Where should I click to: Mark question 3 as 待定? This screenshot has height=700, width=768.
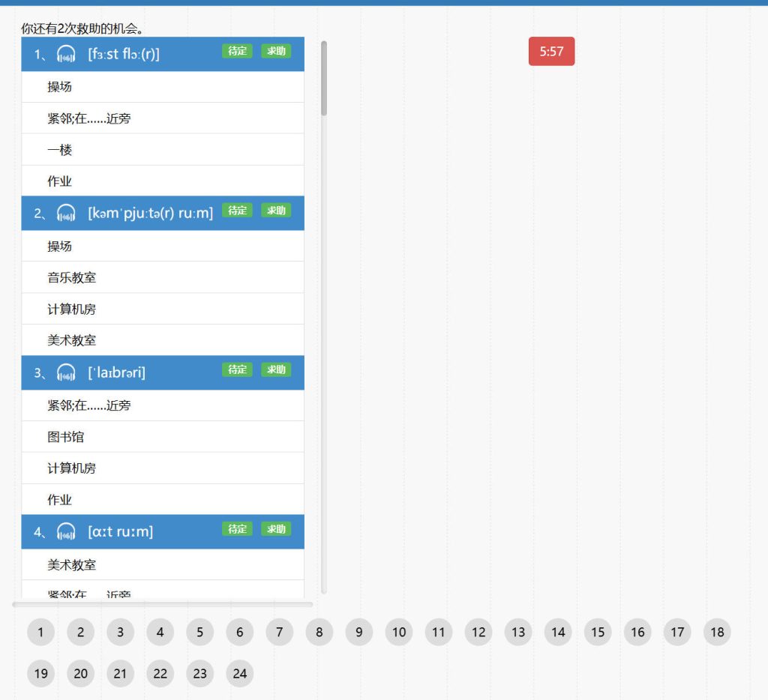pyautogui.click(x=237, y=369)
